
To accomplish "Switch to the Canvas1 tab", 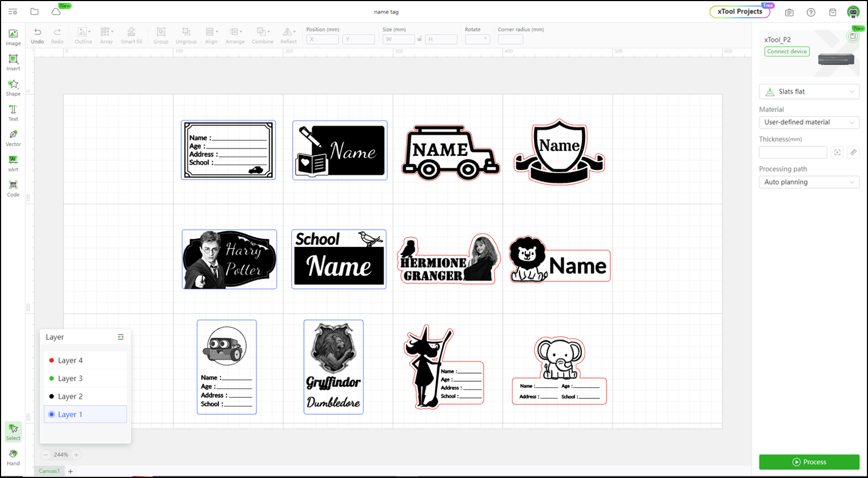I will pos(49,471).
